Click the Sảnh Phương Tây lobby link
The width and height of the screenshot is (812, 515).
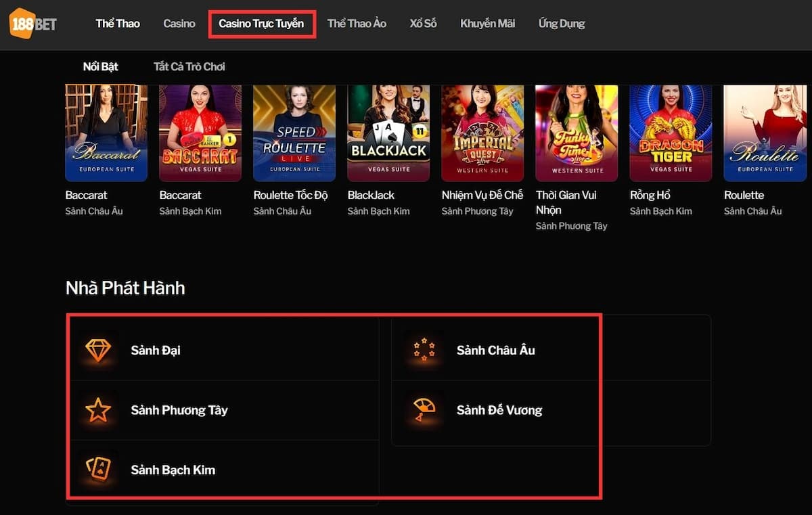pos(179,410)
